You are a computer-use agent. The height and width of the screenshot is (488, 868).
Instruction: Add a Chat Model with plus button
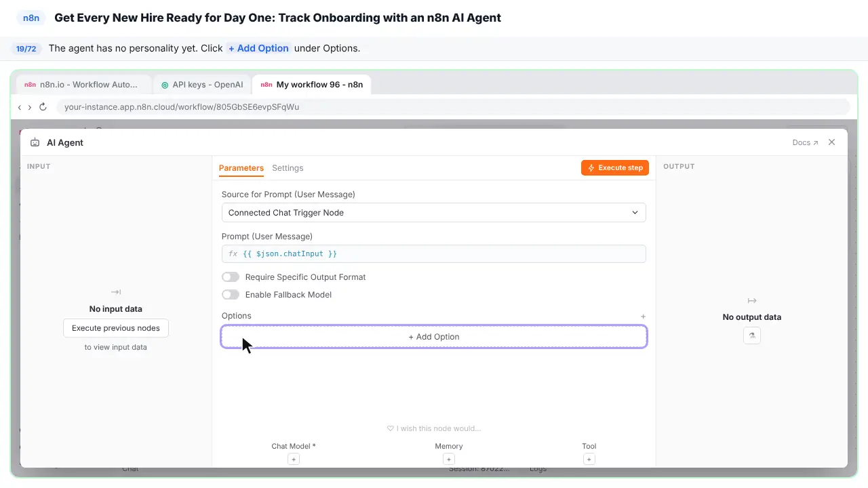(x=294, y=460)
